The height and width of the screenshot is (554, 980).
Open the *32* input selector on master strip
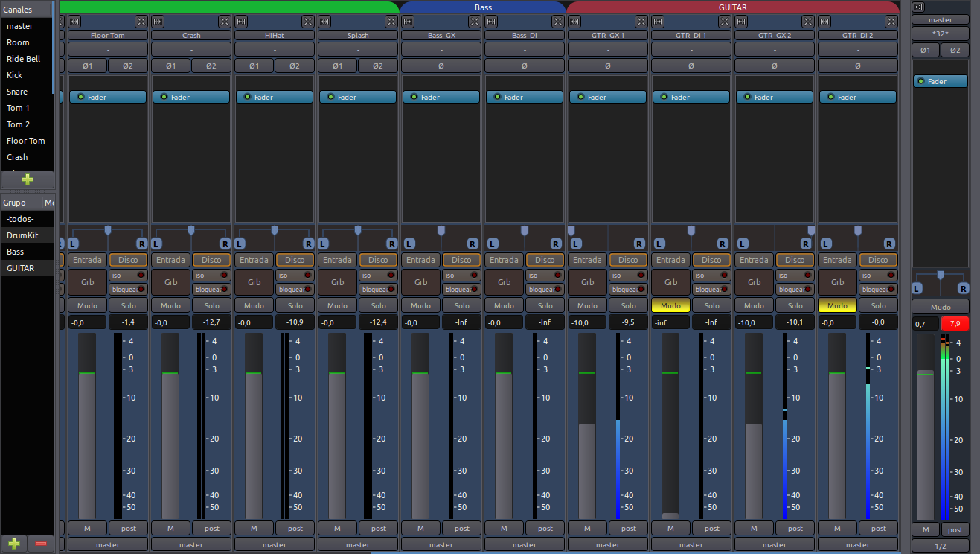pyautogui.click(x=941, y=34)
